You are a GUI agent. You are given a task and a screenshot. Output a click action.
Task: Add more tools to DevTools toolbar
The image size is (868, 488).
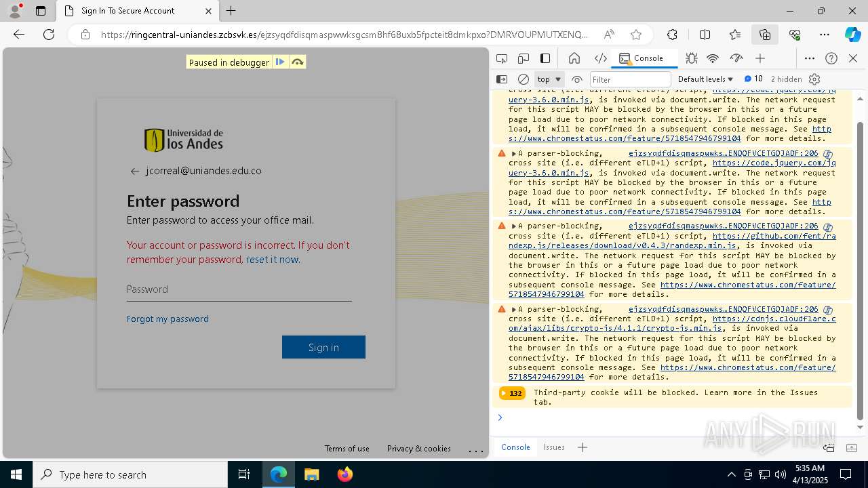click(x=760, y=58)
